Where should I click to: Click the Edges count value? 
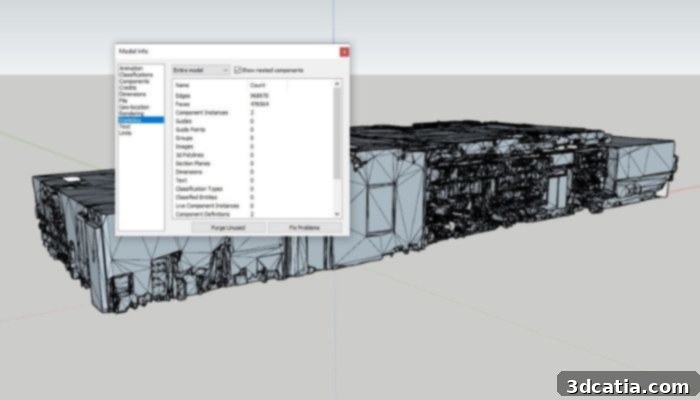[x=259, y=96]
